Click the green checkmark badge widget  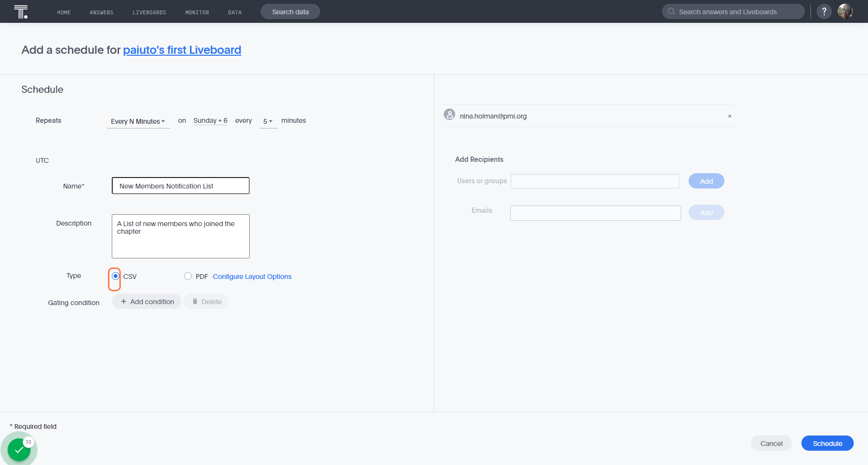(19, 449)
